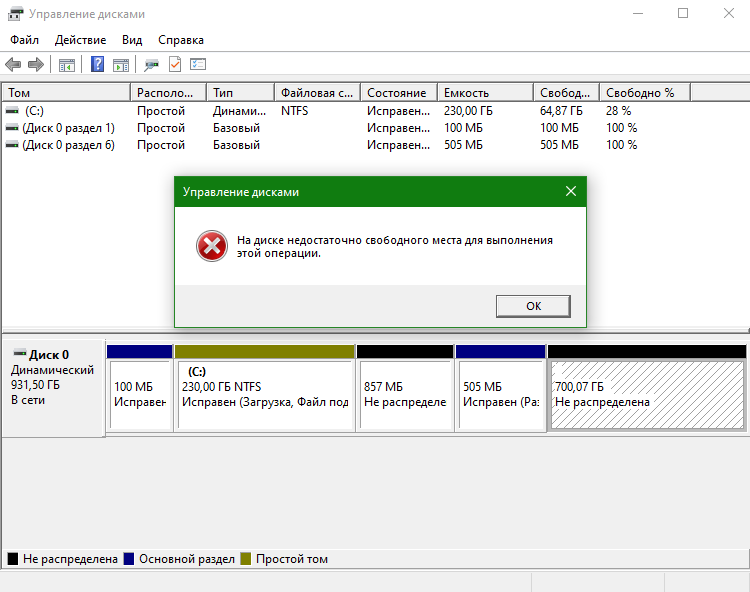Screen dimensions: 750x592
Task: Click the checklist settings toolbar icon
Action: click(198, 65)
